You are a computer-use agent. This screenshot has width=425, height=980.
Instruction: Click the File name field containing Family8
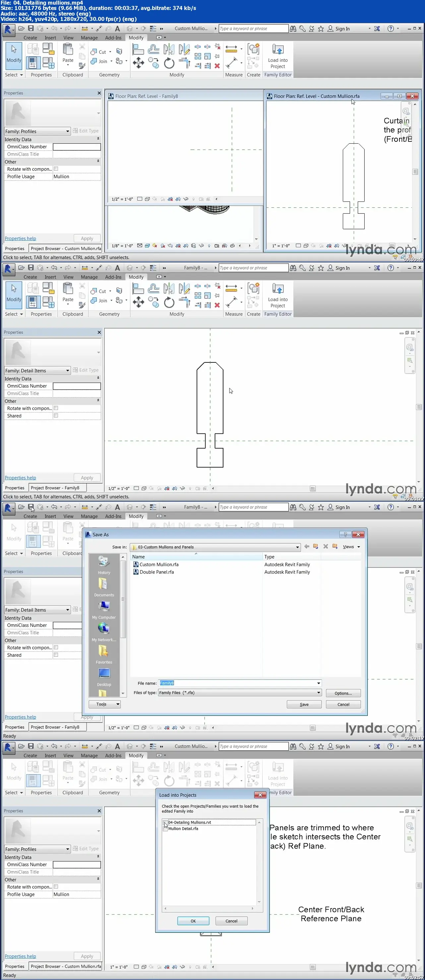click(x=240, y=683)
